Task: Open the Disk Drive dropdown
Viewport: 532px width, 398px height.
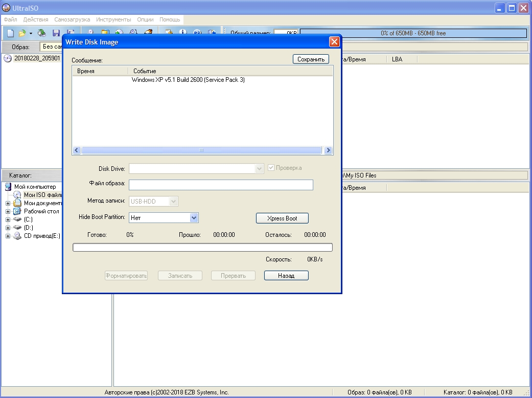Action: point(259,168)
